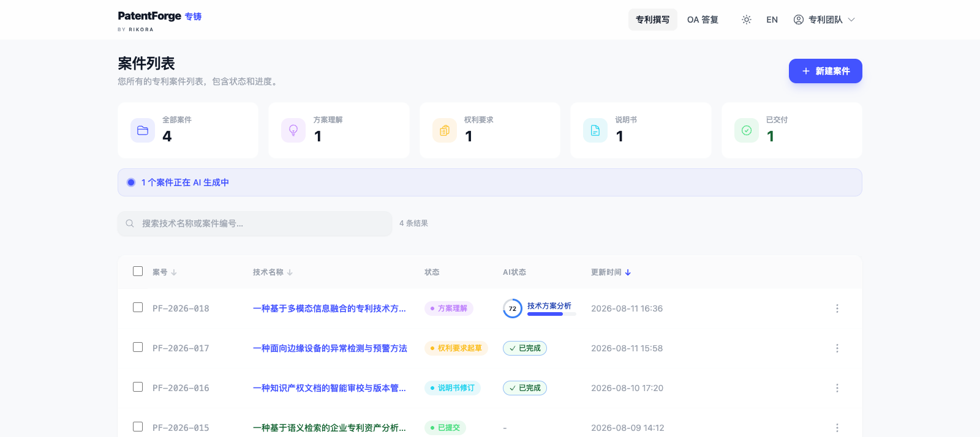
Task: Filter by the 方案理解 card
Action: click(x=339, y=130)
